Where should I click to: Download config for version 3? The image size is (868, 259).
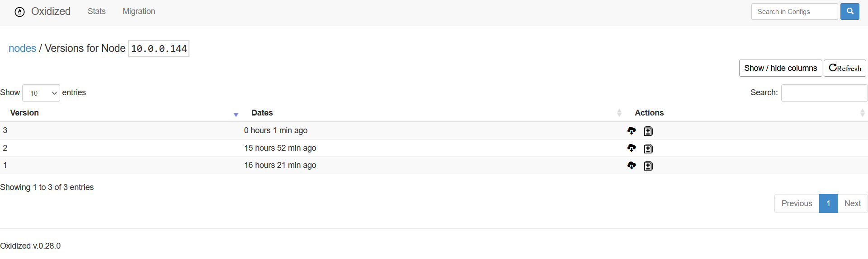click(x=632, y=131)
